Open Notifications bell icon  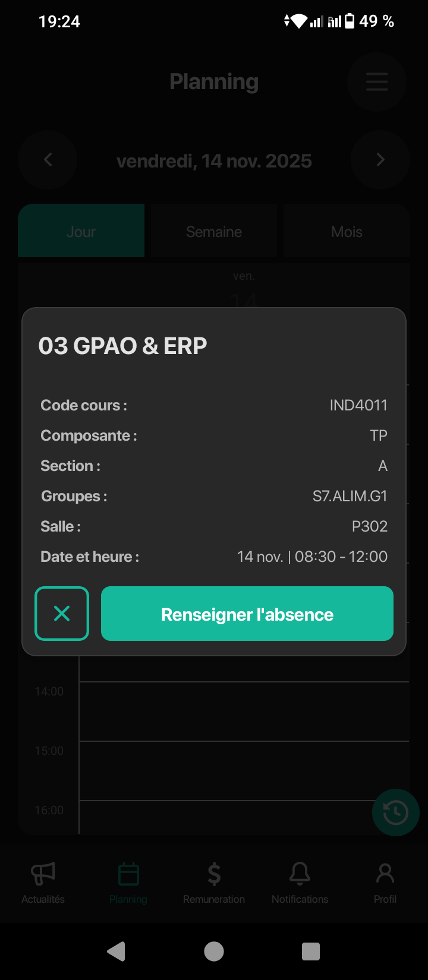(x=300, y=874)
